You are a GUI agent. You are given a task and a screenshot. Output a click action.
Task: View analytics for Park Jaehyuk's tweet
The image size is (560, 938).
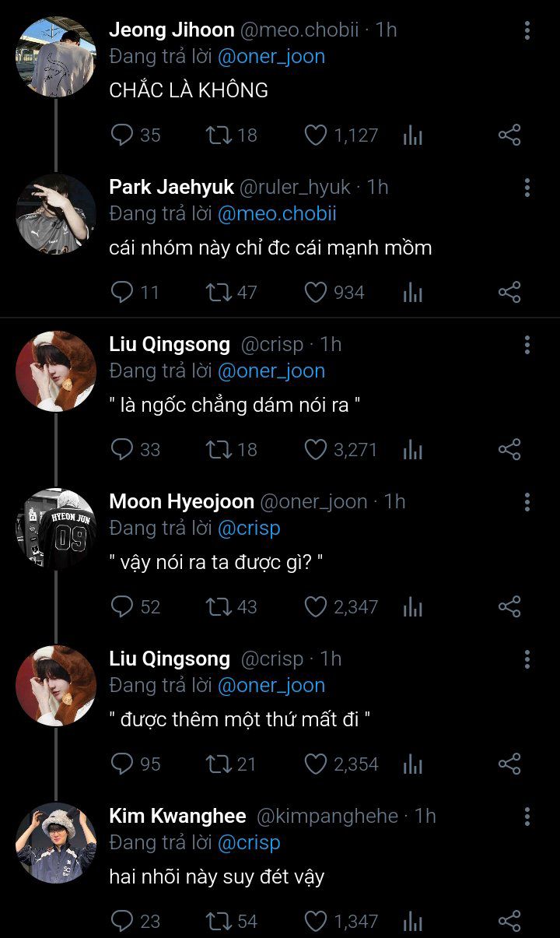pyautogui.click(x=413, y=293)
